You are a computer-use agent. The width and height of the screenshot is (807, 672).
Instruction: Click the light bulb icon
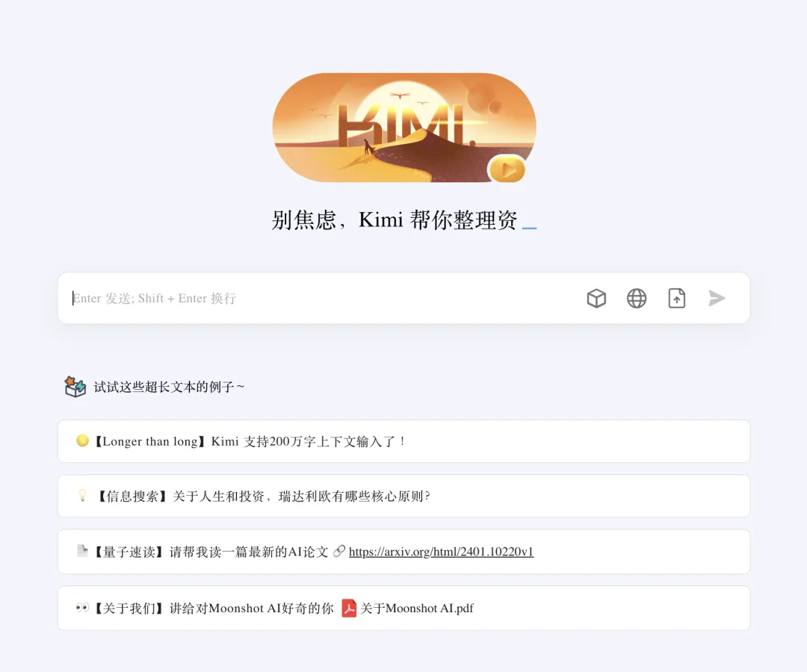coord(82,495)
